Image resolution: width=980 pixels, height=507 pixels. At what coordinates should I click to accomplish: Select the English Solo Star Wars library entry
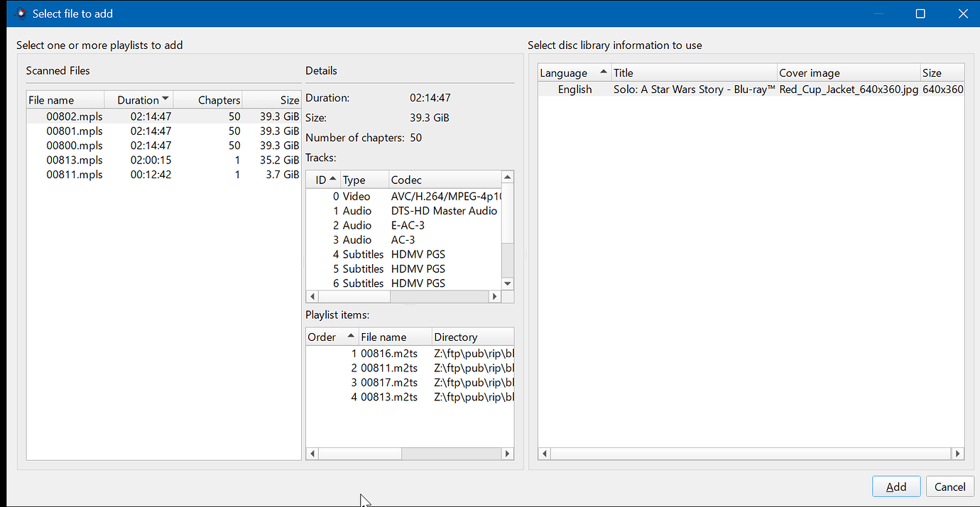tap(693, 89)
